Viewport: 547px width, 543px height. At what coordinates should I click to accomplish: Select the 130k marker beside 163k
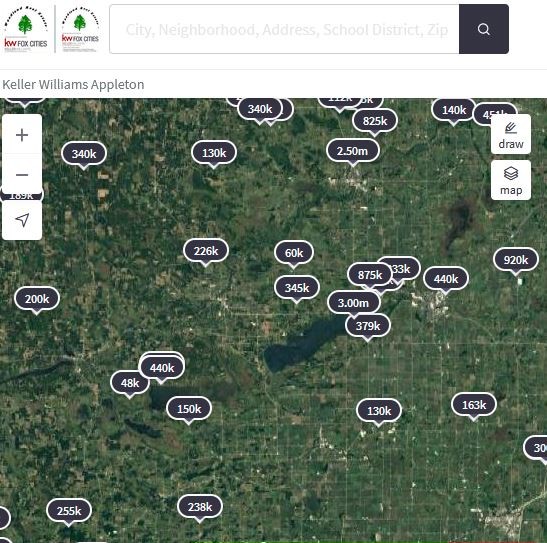click(x=379, y=411)
